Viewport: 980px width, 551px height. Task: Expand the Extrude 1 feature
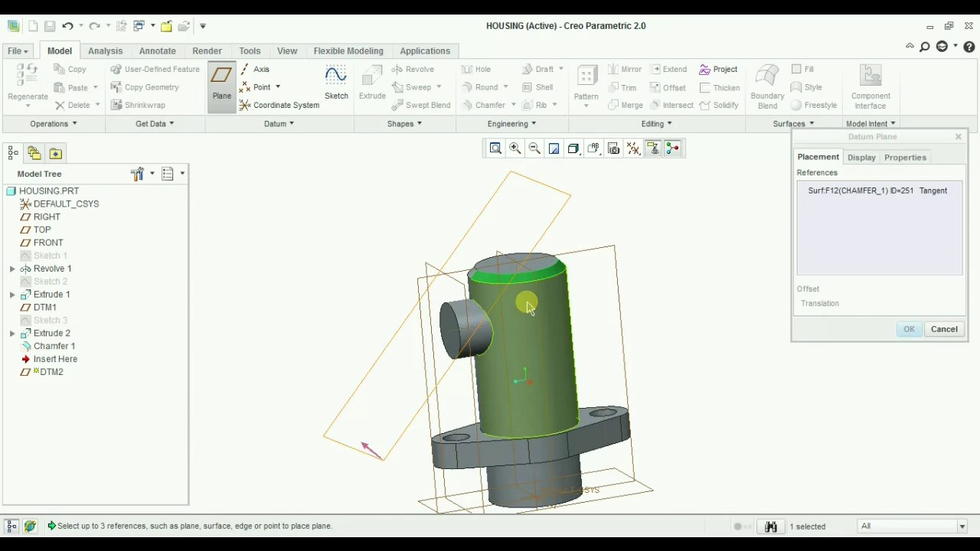click(x=12, y=295)
